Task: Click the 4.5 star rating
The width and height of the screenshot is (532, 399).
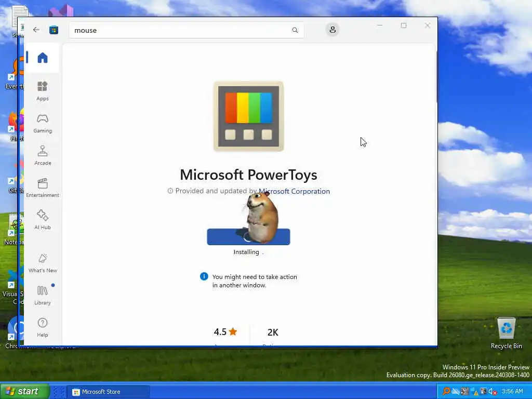Action: 225,332
